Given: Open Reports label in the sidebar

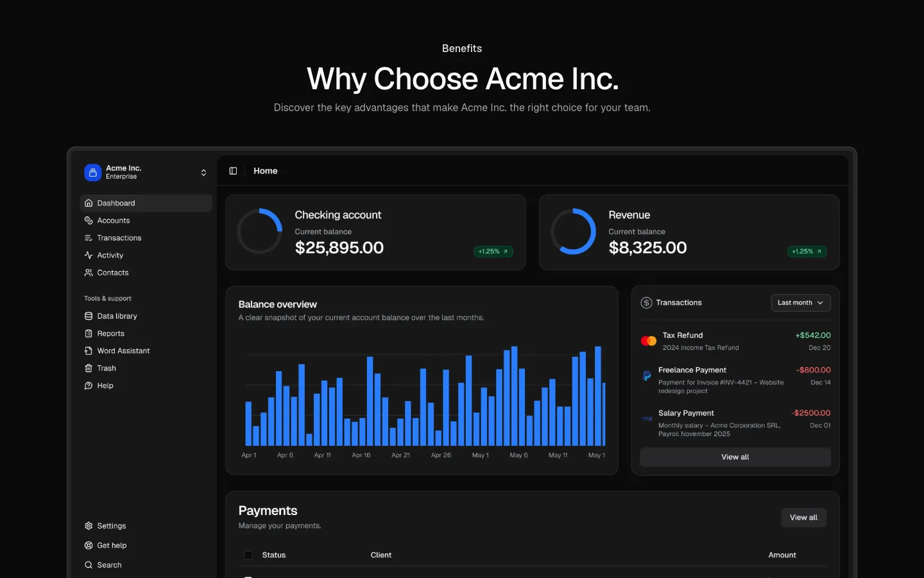Looking at the screenshot, I should point(111,333).
